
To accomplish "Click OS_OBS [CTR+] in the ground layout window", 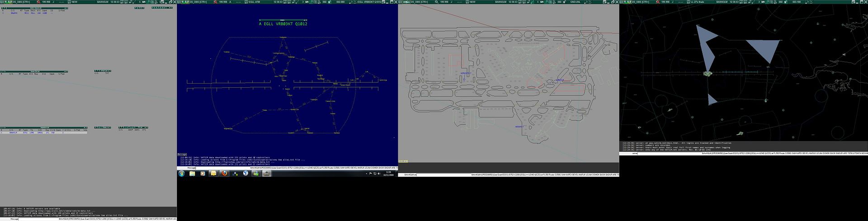I will click(x=420, y=2).
